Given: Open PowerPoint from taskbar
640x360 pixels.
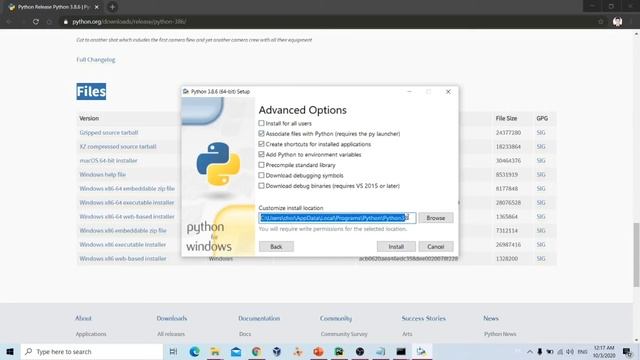Looking at the screenshot, I should (318, 351).
